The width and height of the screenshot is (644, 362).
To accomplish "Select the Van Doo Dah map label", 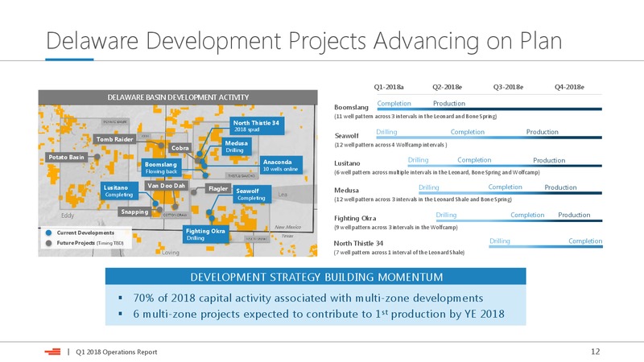I will [x=167, y=186].
